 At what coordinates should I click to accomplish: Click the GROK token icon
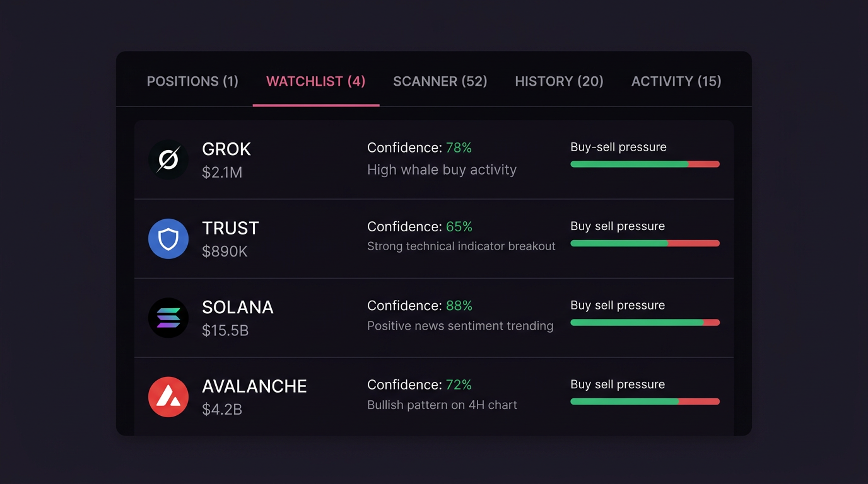pos(168,159)
